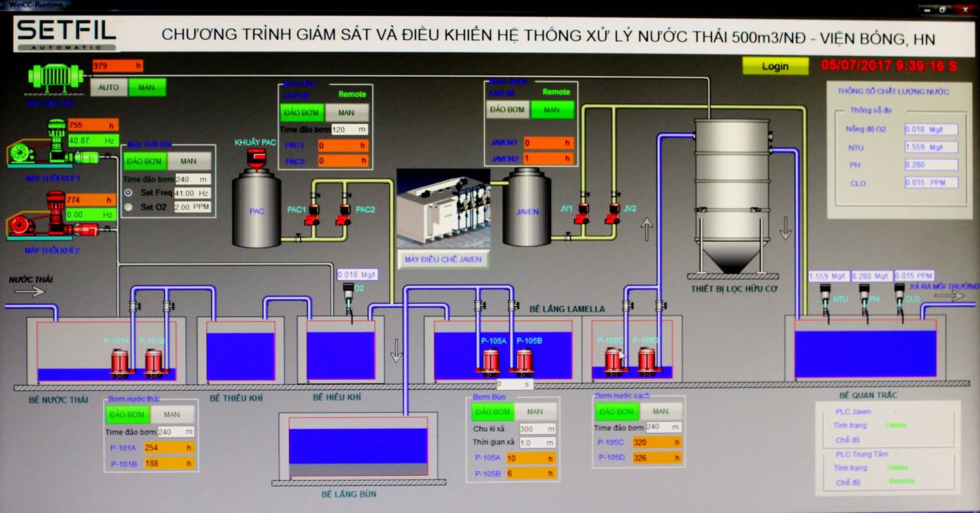Select the Set O2 radio button
Screen dimensions: 980x513
(128, 207)
